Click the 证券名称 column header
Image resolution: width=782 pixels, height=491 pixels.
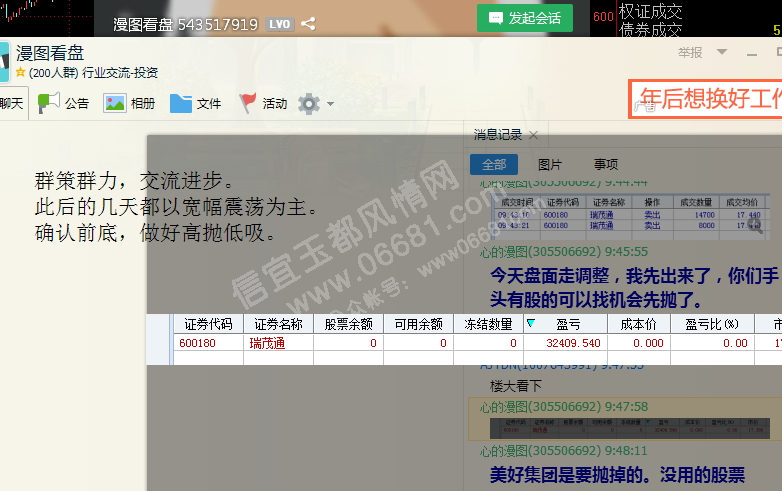pyautogui.click(x=278, y=324)
